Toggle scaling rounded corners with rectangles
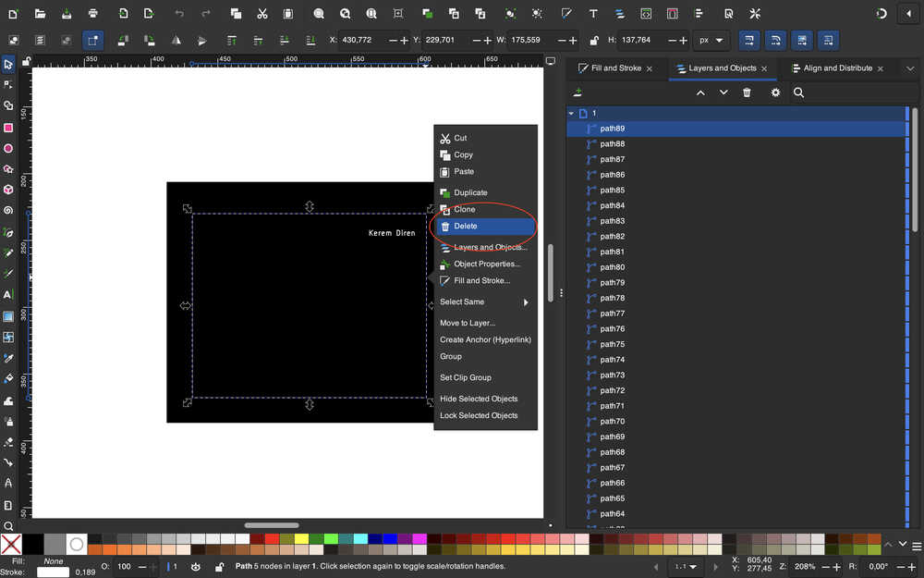 tap(775, 40)
